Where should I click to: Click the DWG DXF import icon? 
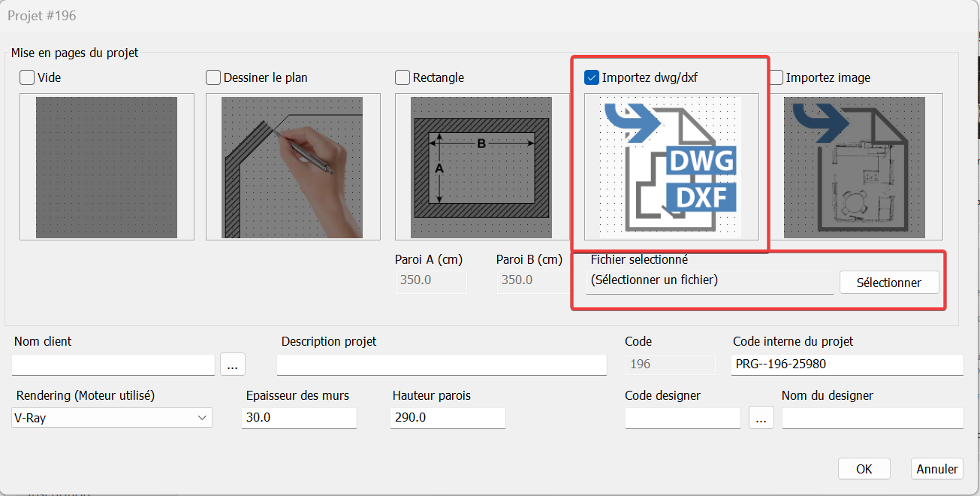point(671,167)
